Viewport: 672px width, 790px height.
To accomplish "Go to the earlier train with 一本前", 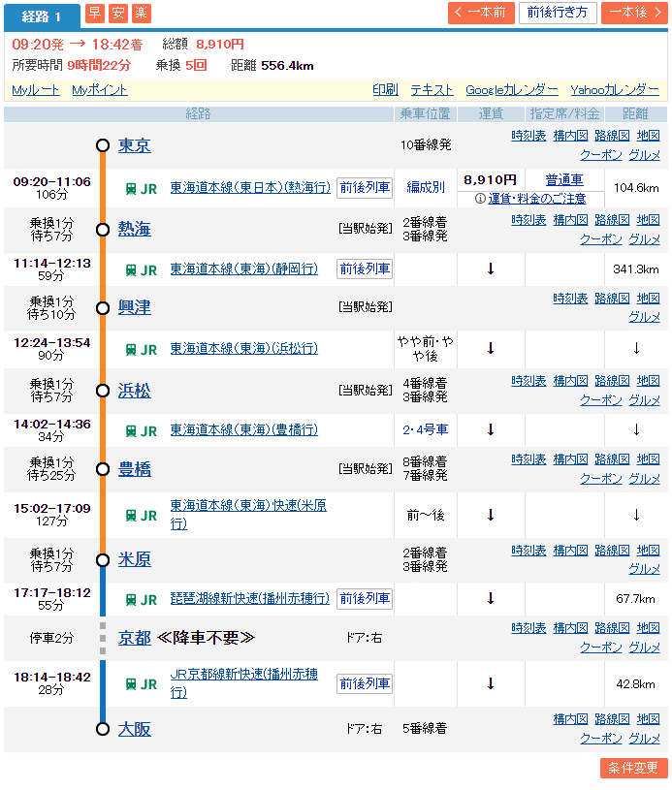I will tap(481, 13).
